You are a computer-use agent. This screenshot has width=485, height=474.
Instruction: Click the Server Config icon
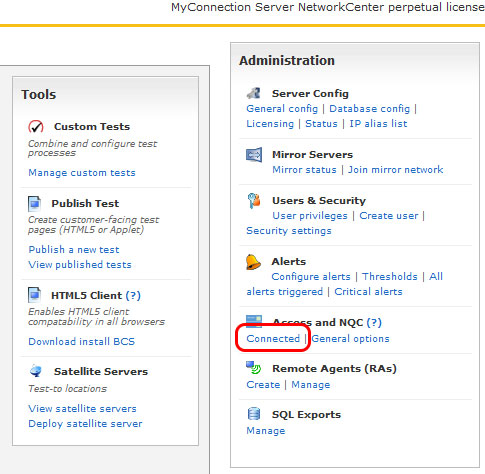(254, 93)
